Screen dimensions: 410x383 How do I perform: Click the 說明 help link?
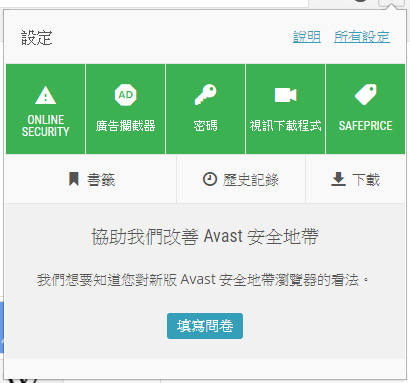307,37
